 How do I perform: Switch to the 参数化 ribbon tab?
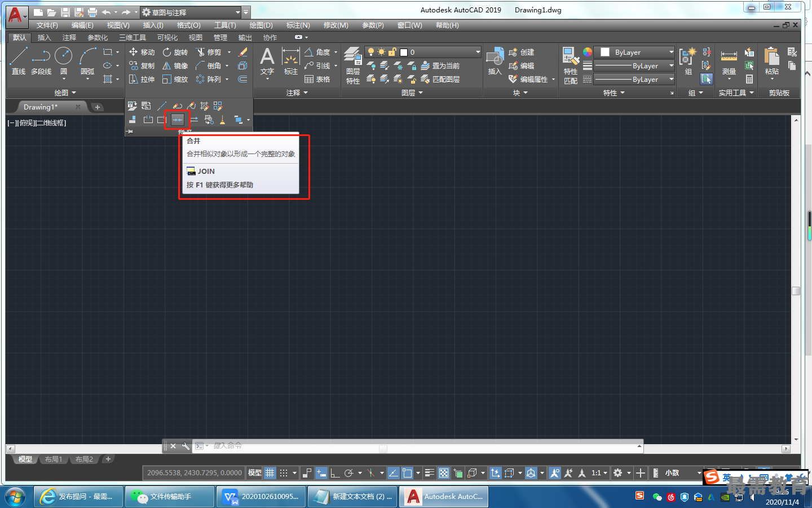pyautogui.click(x=98, y=37)
